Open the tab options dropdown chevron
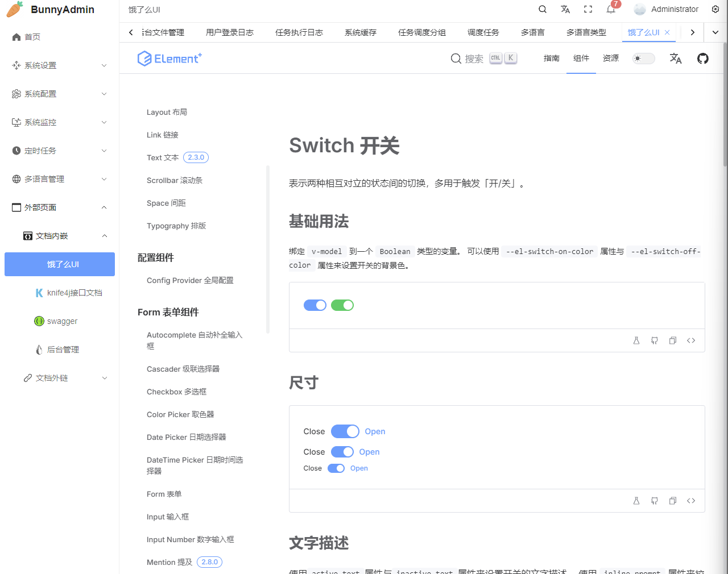The width and height of the screenshot is (728, 574). tap(715, 32)
